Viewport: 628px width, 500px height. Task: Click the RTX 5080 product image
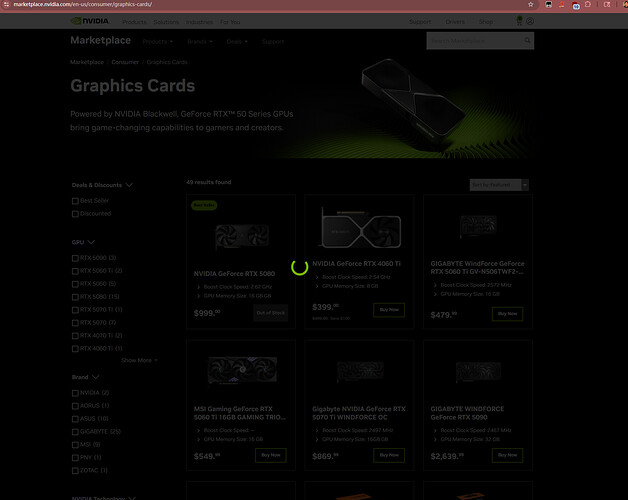242,236
